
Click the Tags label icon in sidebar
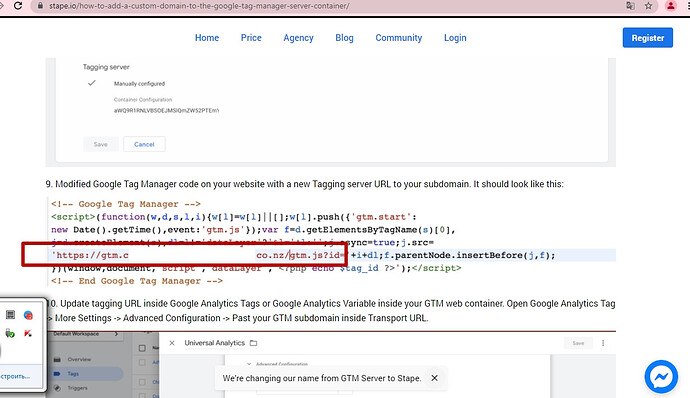pyautogui.click(x=57, y=374)
